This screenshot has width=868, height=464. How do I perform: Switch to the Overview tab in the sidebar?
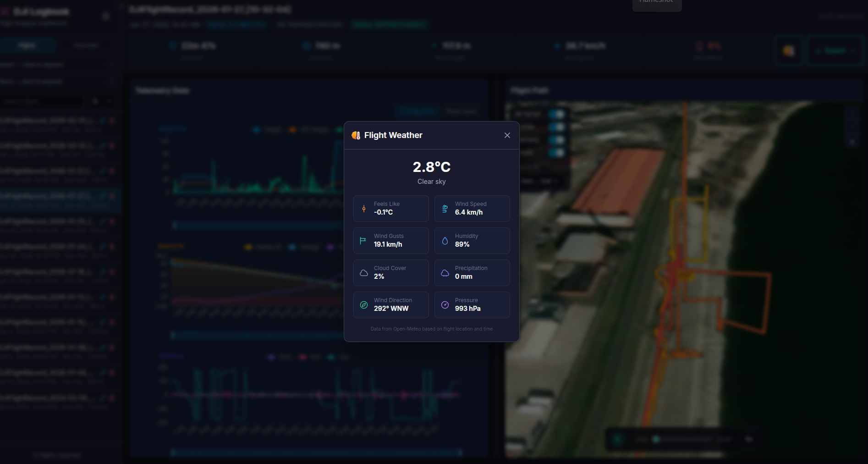click(86, 45)
